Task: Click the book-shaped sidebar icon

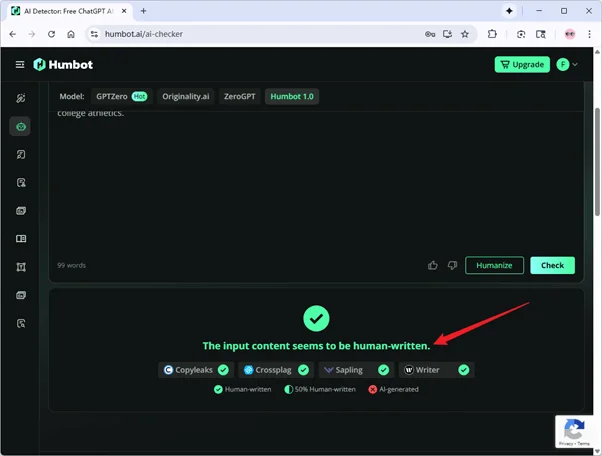Action: point(20,239)
